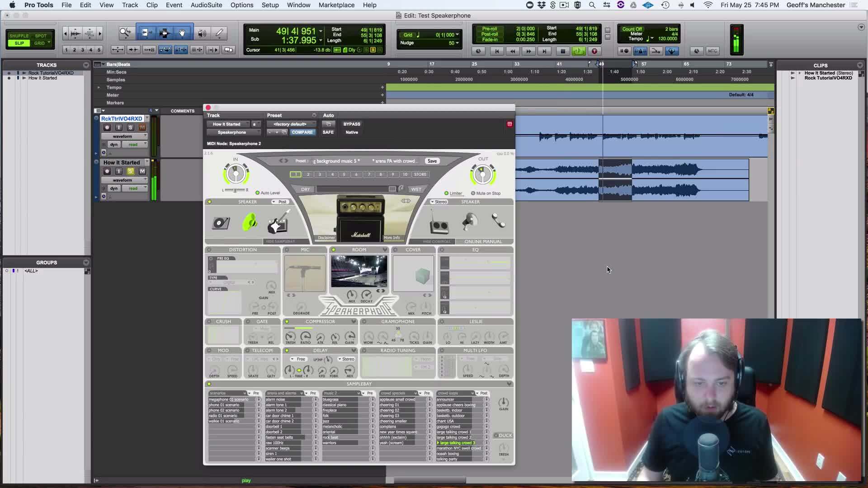The image size is (868, 488).
Task: Mute the RckTtrlVO4RXD track
Action: pos(142,127)
